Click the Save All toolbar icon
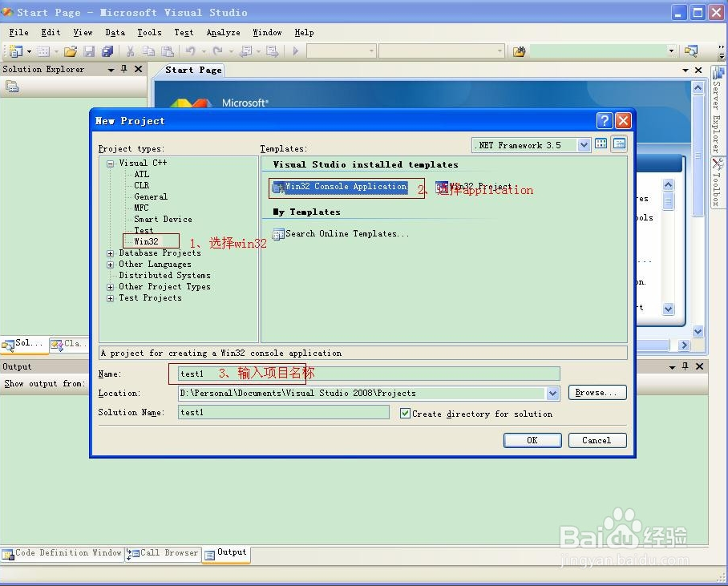 [x=107, y=51]
